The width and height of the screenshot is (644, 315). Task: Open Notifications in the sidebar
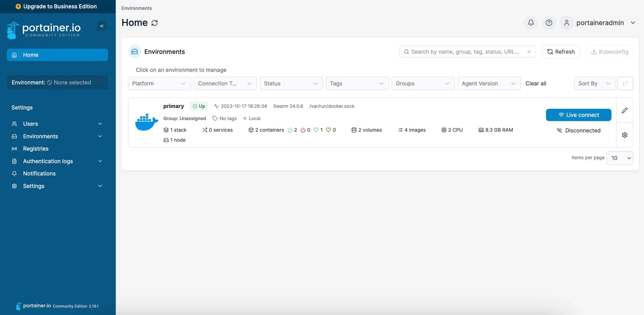point(57,173)
